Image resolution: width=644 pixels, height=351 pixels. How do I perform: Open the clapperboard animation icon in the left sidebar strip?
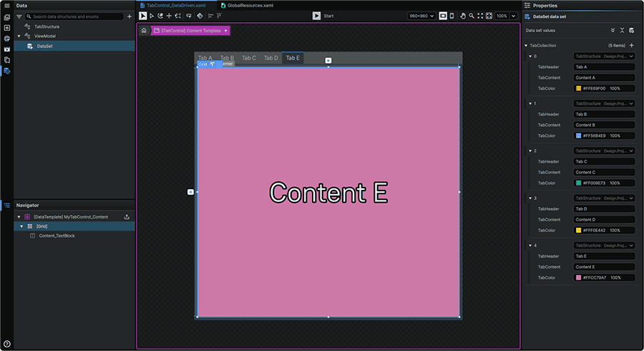pos(6,49)
